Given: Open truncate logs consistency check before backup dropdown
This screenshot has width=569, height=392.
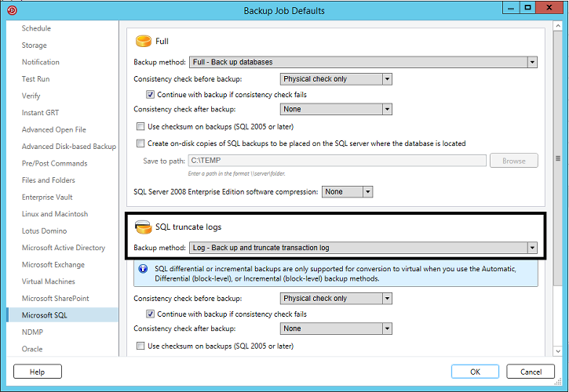Looking at the screenshot, I should click(x=336, y=299).
